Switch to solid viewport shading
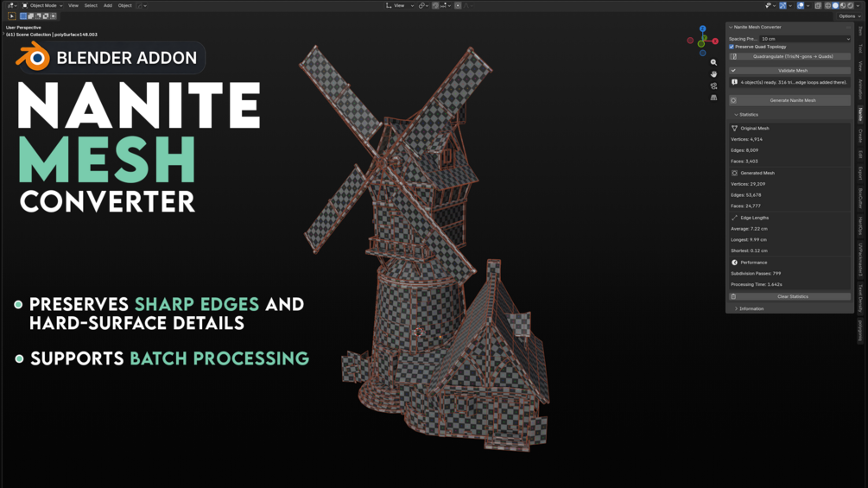 click(x=835, y=5)
